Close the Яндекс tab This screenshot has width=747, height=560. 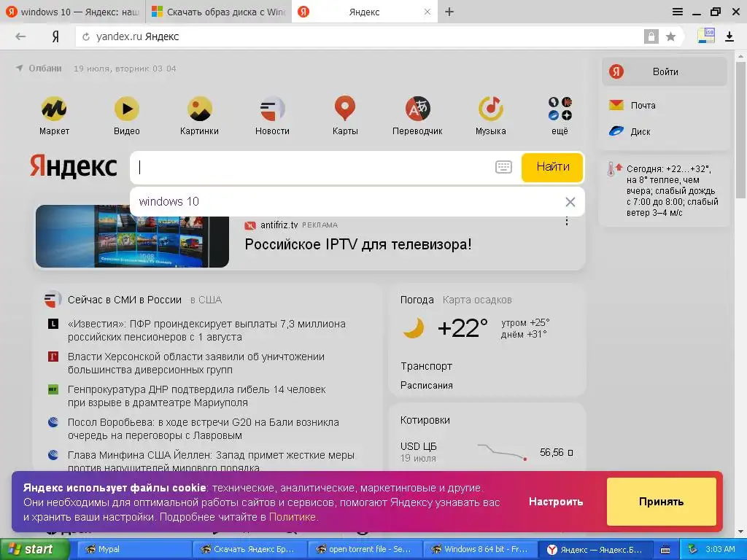click(x=427, y=12)
